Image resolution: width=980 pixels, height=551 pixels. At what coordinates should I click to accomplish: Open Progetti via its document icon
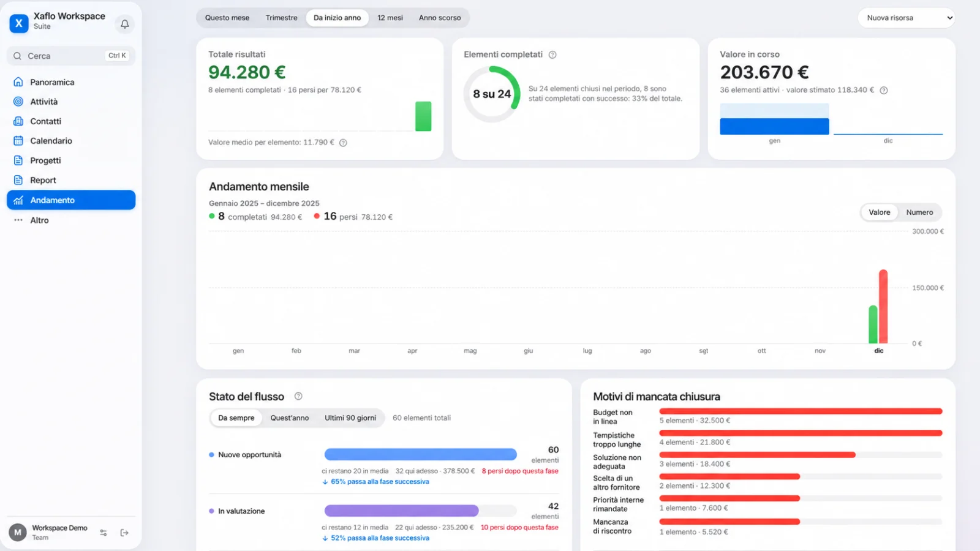pos(18,160)
